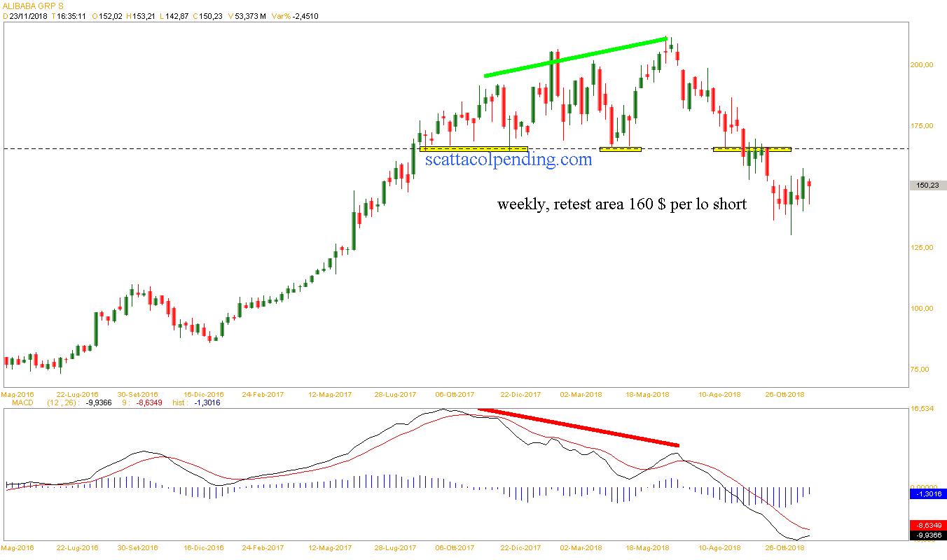Viewport: 947px width, 560px height.
Task: Click the black MACD value tag -9,9366
Action: tap(927, 535)
